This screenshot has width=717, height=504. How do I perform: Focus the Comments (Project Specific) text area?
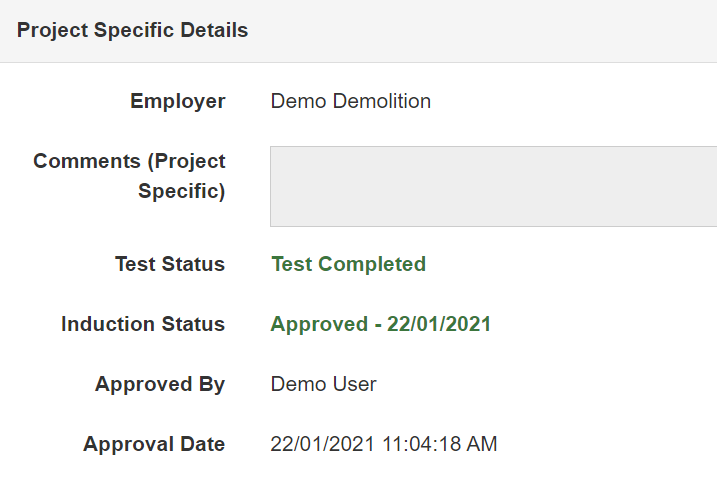coord(493,186)
